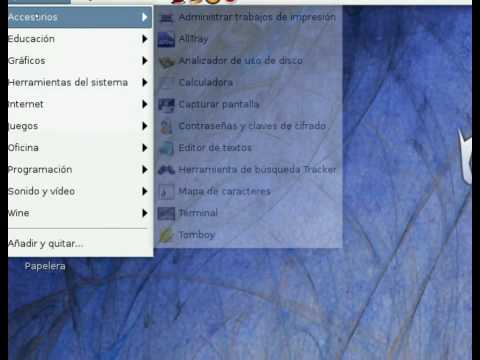Open Analizador de uso de disco
Screen dimensions: 480x360
(x=248, y=61)
